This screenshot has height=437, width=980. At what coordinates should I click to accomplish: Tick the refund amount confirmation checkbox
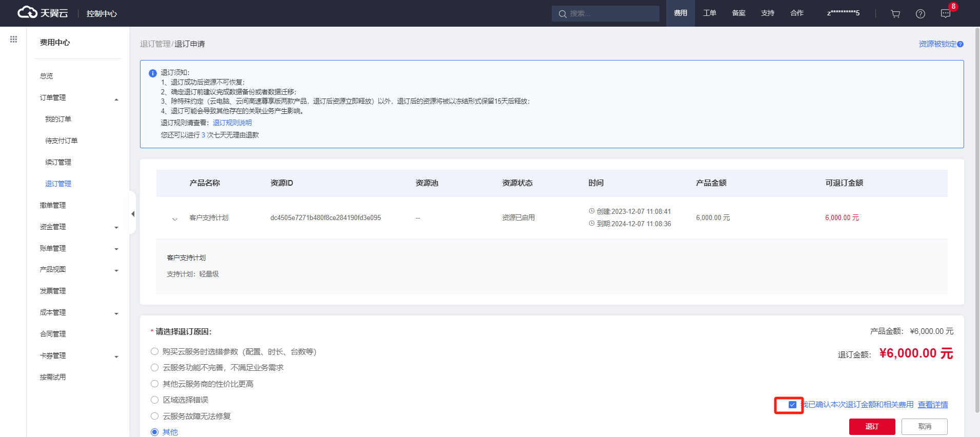792,405
